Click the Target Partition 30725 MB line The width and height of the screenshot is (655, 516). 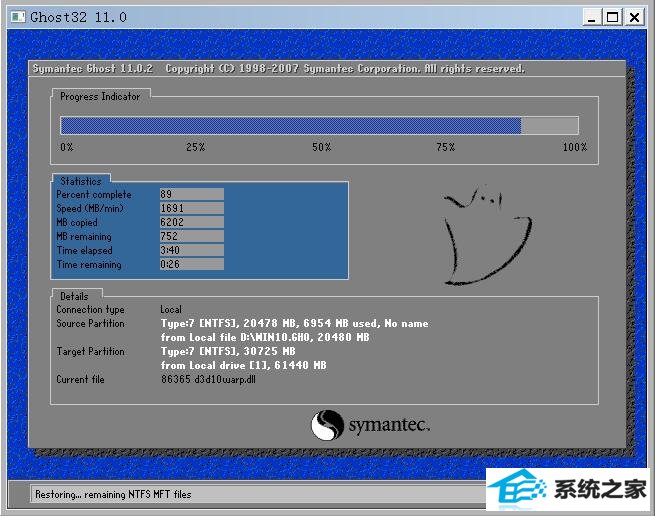coord(228,351)
